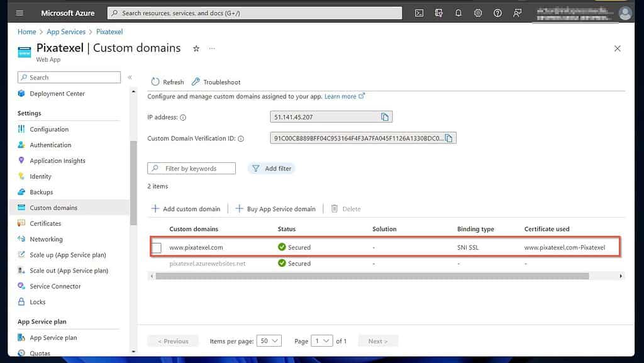Click Add custom domain
Screen dimensions: 644x363
(186, 209)
